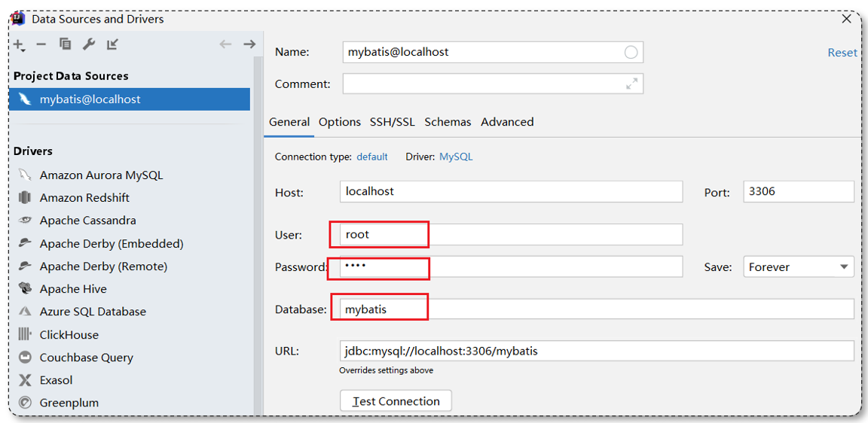
Task: Duplicate the data source with the copy icon
Action: pos(65,44)
